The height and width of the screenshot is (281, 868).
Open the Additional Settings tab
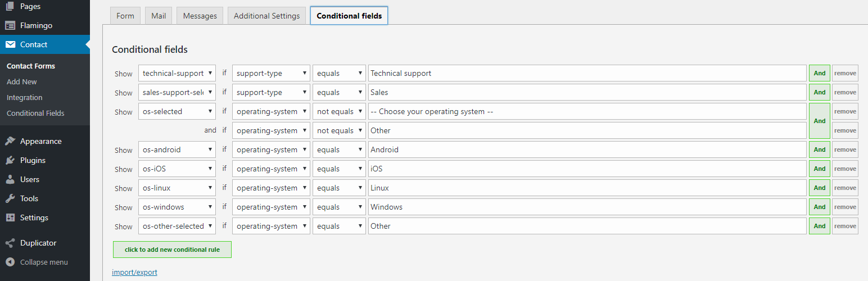pos(266,16)
